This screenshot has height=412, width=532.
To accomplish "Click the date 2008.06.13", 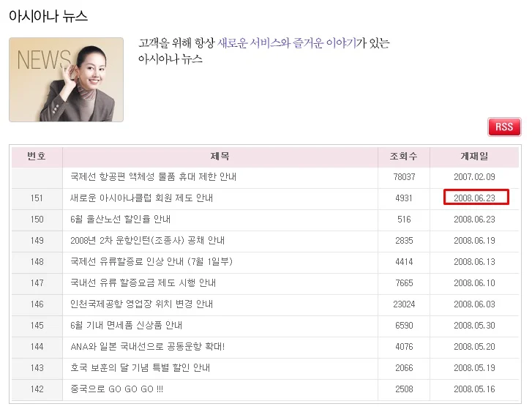I will pos(474,262).
